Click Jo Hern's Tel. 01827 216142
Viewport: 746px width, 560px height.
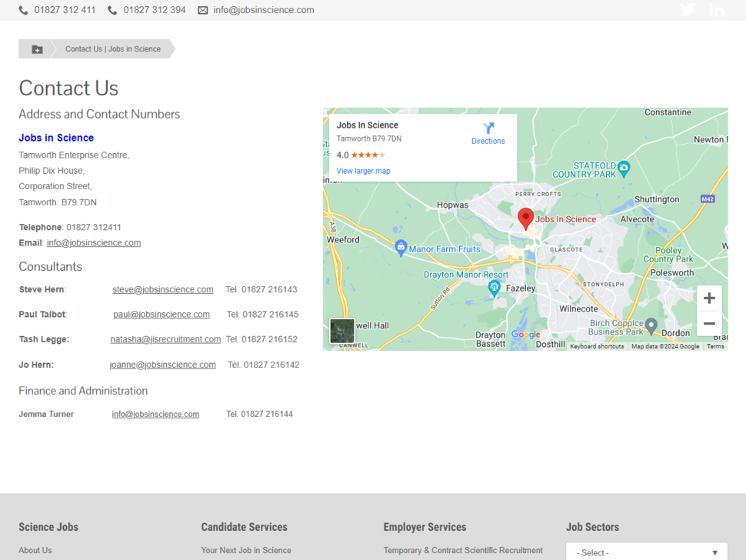point(264,365)
